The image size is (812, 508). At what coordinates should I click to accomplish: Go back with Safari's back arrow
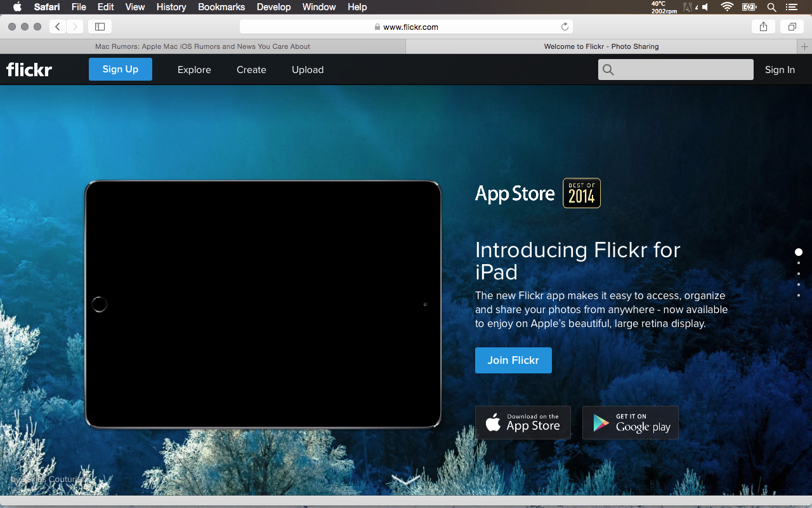coord(58,27)
